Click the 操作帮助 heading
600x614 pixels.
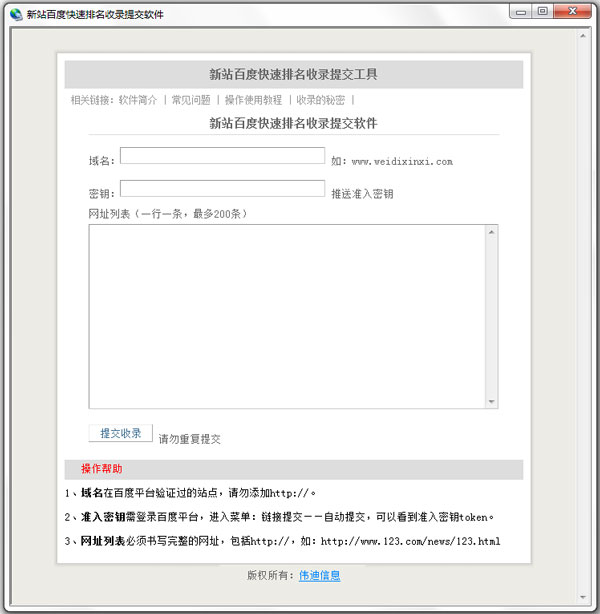(x=102, y=469)
